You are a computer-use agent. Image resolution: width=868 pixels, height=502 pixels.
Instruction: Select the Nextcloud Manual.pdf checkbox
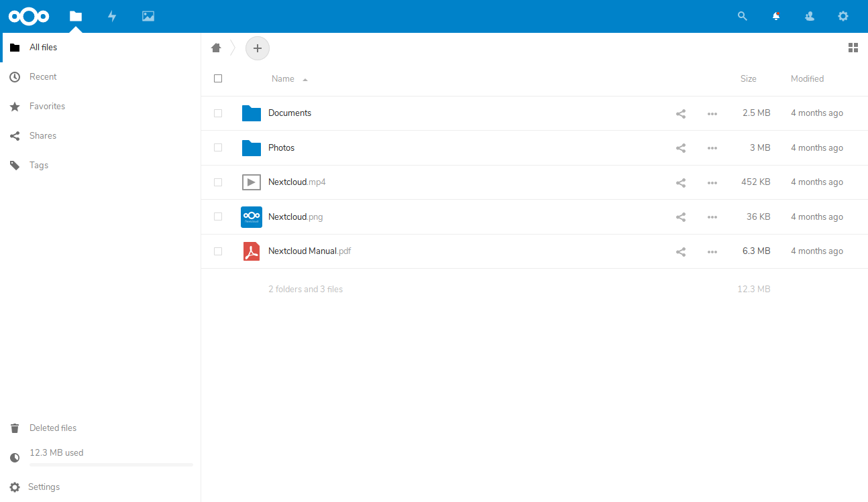click(x=218, y=251)
